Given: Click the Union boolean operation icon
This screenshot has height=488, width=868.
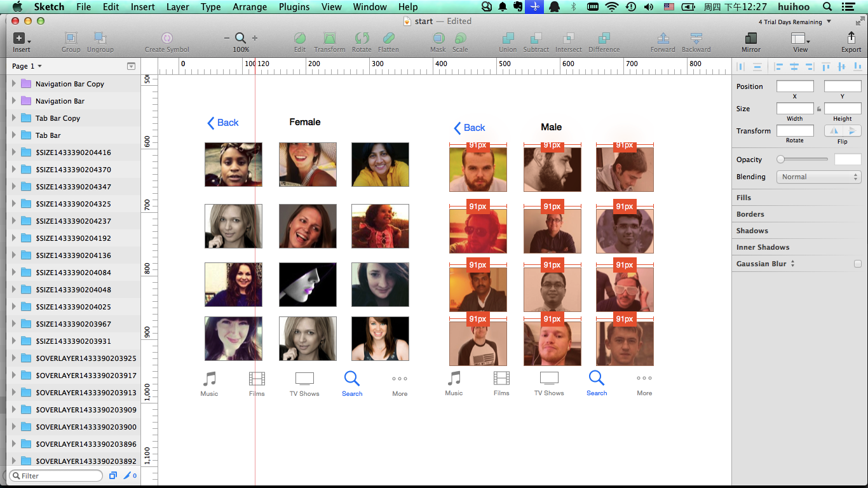Looking at the screenshot, I should (x=508, y=39).
